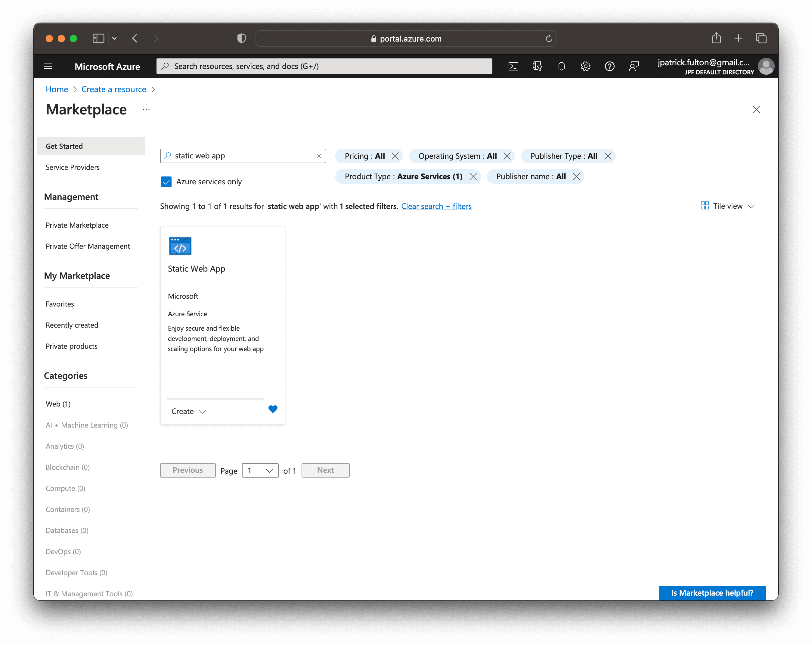Screen dimensions: 812x645
Task: Open Private Marketplace
Action: [77, 225]
